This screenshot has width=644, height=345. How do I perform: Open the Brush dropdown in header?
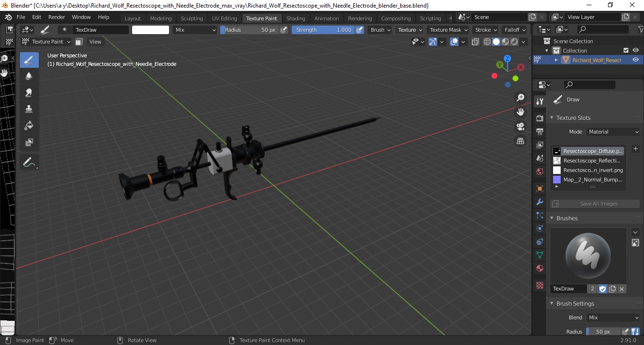pyautogui.click(x=380, y=30)
